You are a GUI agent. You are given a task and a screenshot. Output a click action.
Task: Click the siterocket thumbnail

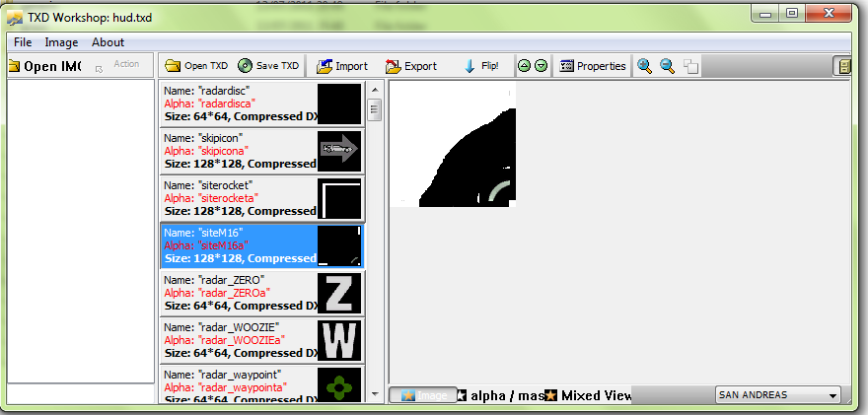click(x=339, y=198)
